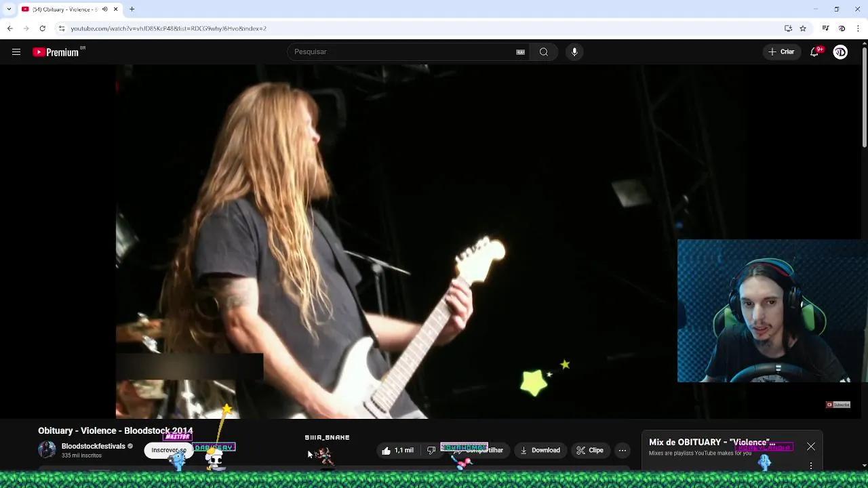
Task: Click the Inscrever-se subscribe button
Action: pyautogui.click(x=169, y=450)
